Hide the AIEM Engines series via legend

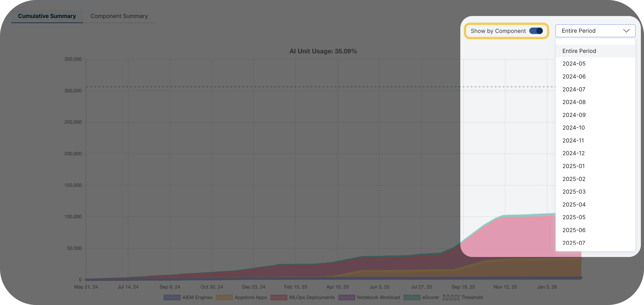(x=197, y=297)
